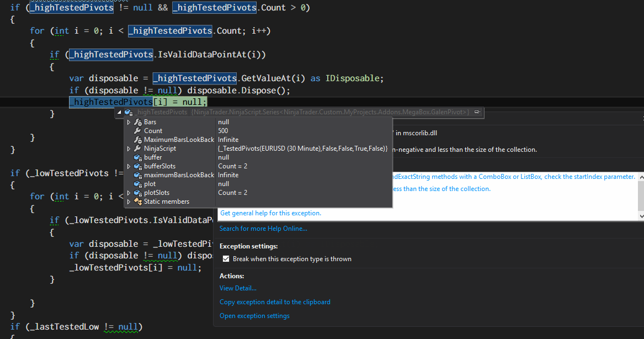The width and height of the screenshot is (644, 339).
Task: Expand the bufferSlots row
Action: pyautogui.click(x=129, y=166)
